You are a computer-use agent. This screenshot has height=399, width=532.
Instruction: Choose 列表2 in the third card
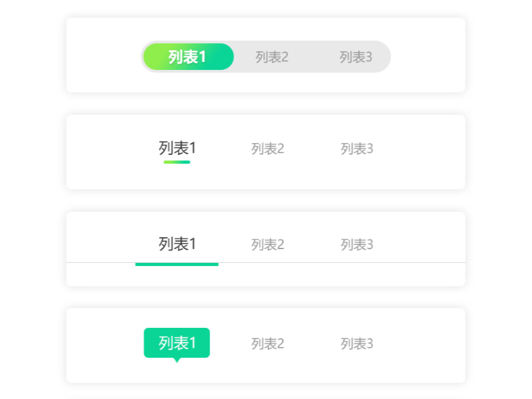[x=267, y=244]
